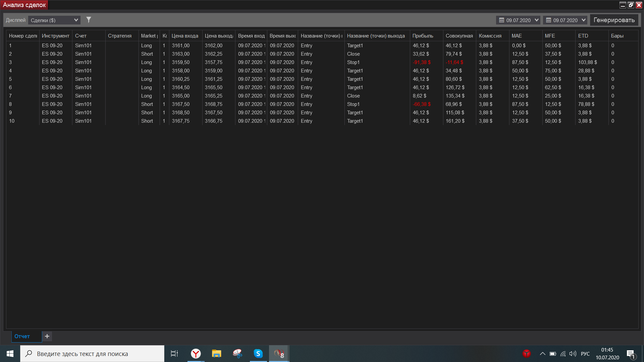
Task: Sort by the Прибыль column header
Action: pyautogui.click(x=423, y=36)
